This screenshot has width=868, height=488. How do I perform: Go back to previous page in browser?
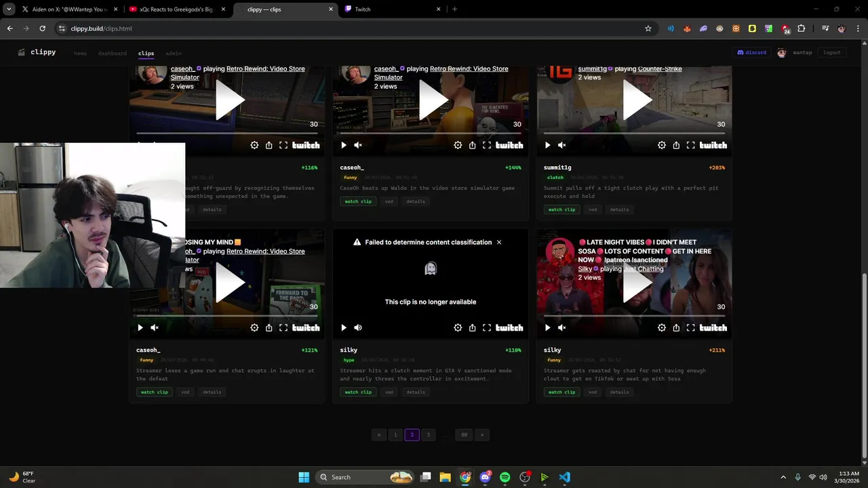coord(9,28)
